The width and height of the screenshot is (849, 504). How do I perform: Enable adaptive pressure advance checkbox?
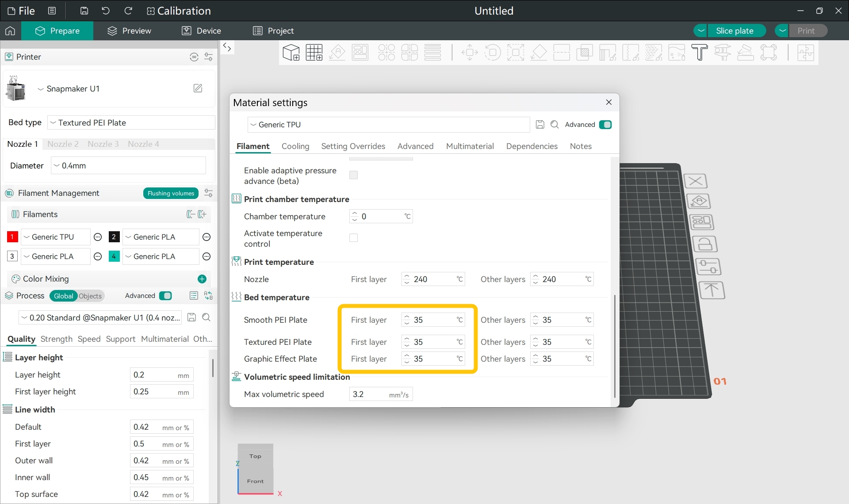pos(354,176)
